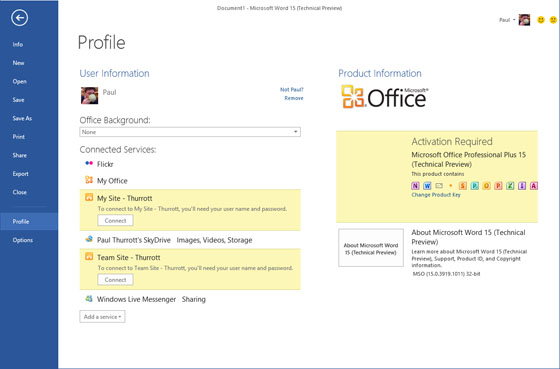Click Connect under Team Site - Thurrott
The width and height of the screenshot is (560, 369).
click(x=115, y=280)
